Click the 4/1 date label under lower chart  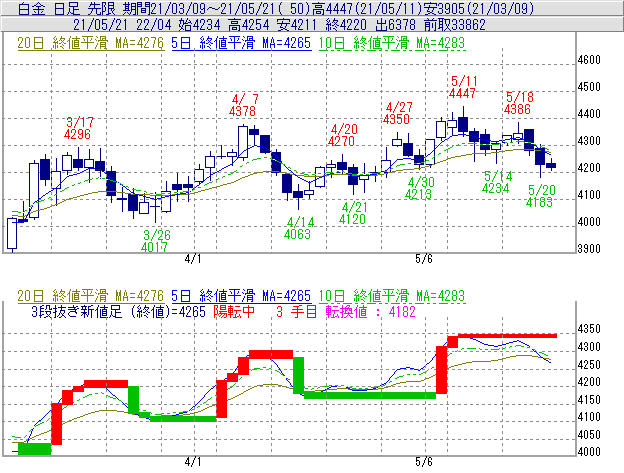coord(193,462)
